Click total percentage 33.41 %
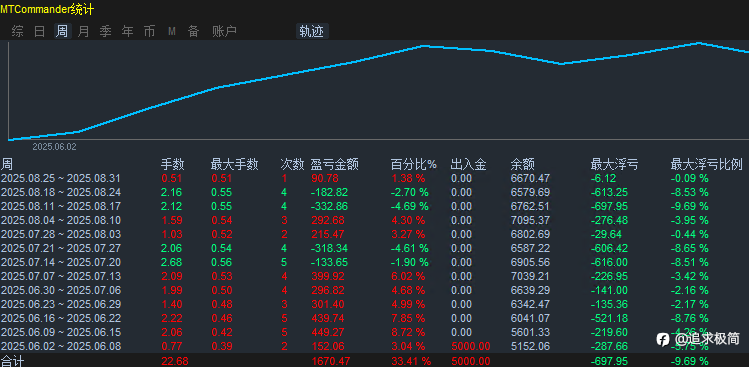The width and height of the screenshot is (749, 367). 411,361
